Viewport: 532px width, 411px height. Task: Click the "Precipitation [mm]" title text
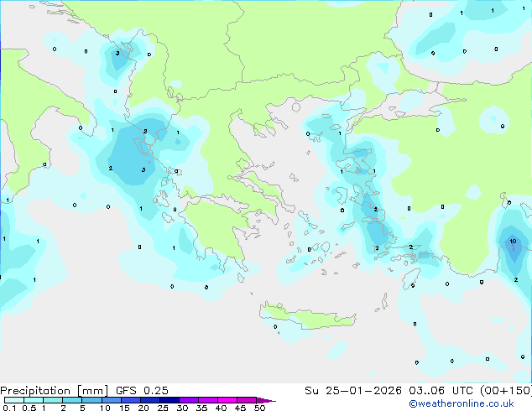55,391
